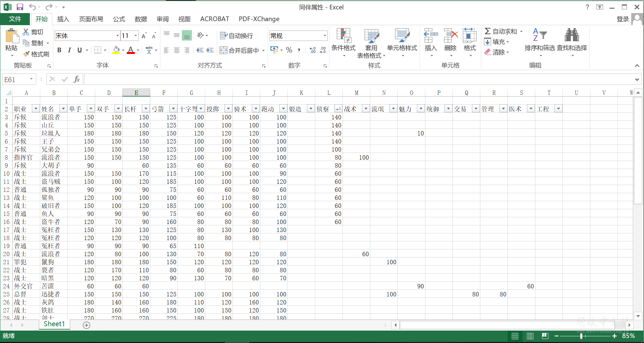Click 填充 fill button
Screen dimensions: 644x343
[496, 42]
